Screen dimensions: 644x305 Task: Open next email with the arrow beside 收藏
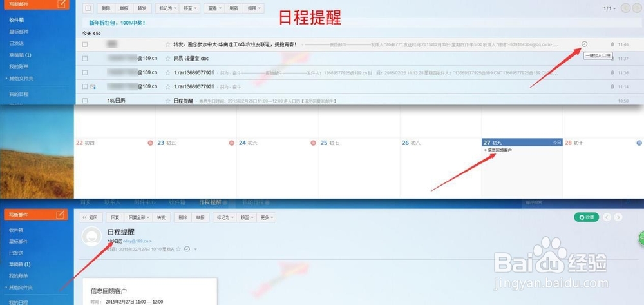click(x=618, y=217)
